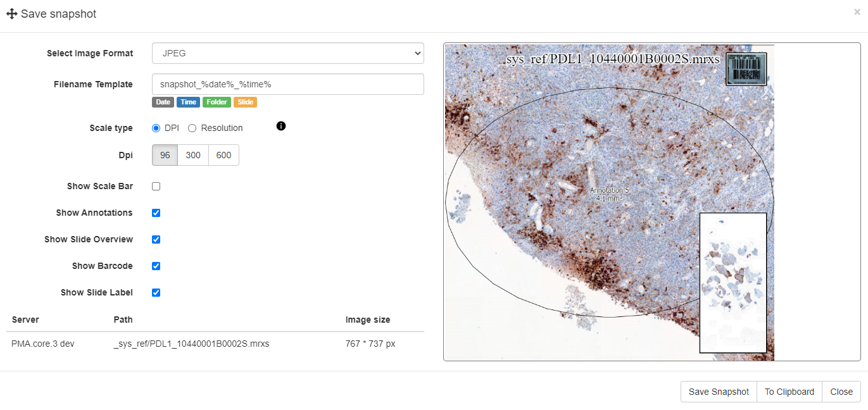Open the Select Image Format dropdown
This screenshot has width=868, height=410.
(x=287, y=54)
